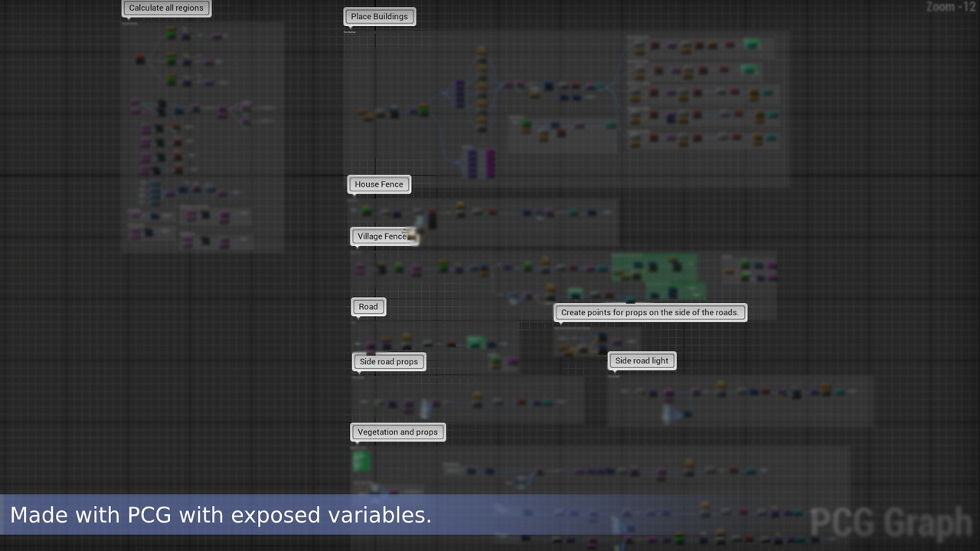Select the Road comment header
980x551 pixels.
(x=368, y=306)
